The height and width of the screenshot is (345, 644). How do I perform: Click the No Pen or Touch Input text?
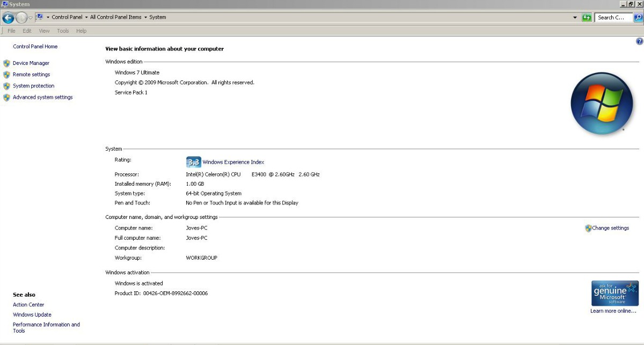pos(242,203)
